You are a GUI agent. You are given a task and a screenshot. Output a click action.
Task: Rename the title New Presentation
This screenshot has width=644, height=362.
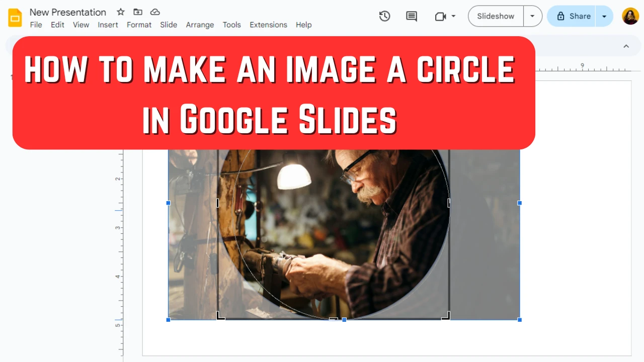pos(68,12)
